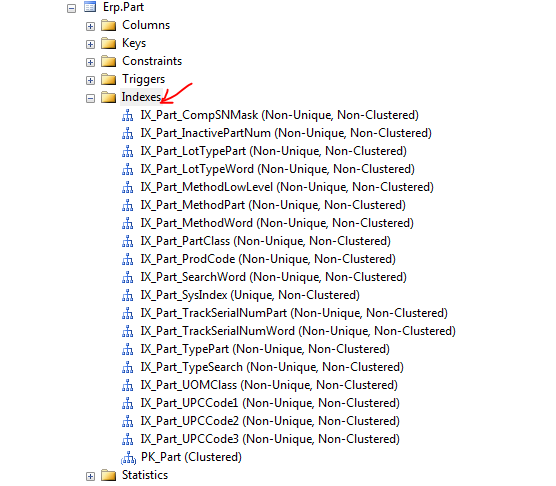Select IX_Part_TrackSerialNumWord index text
Screen dimensions: 556x486
[x=298, y=331]
